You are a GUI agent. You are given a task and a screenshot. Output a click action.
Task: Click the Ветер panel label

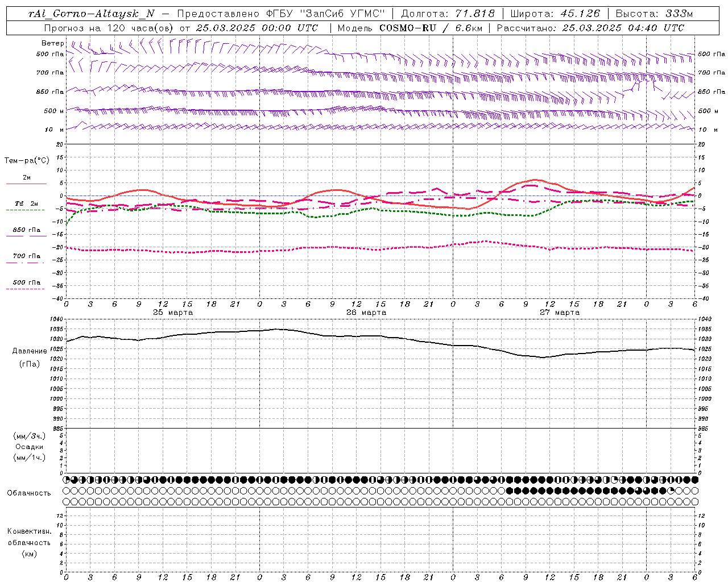[x=52, y=43]
